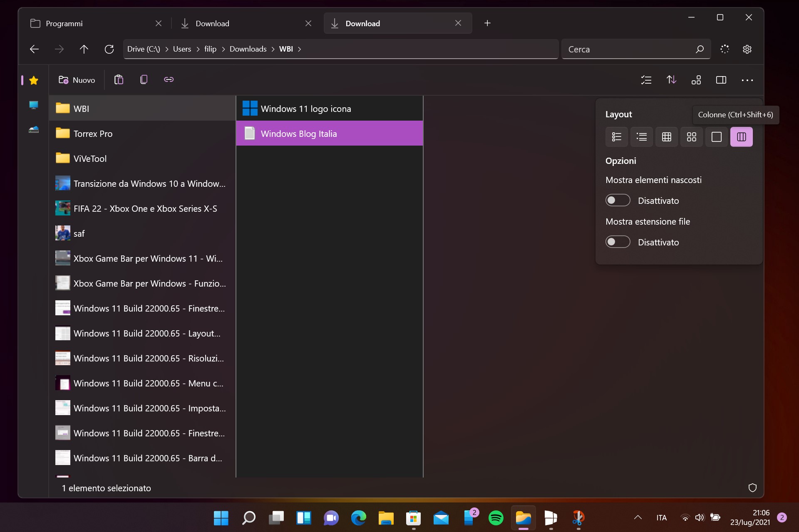The width and height of the screenshot is (799, 532).
Task: Click the loading spinner dots icon
Action: click(725, 49)
